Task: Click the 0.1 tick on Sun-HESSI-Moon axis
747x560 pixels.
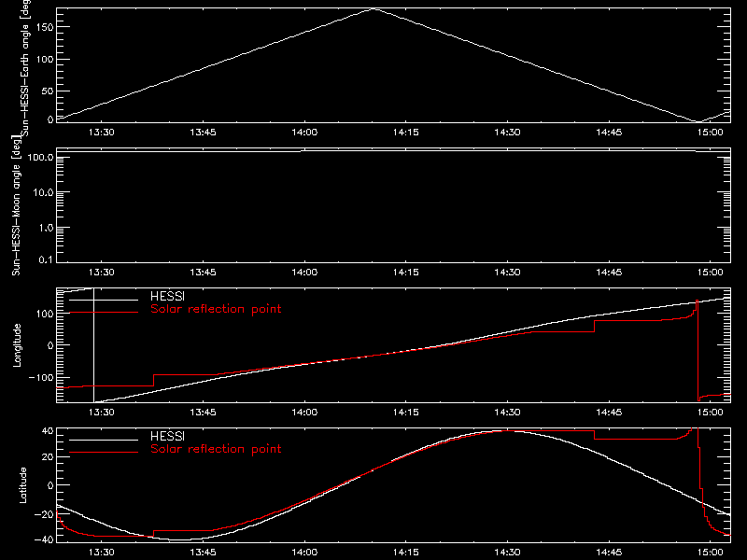Action: (46, 260)
